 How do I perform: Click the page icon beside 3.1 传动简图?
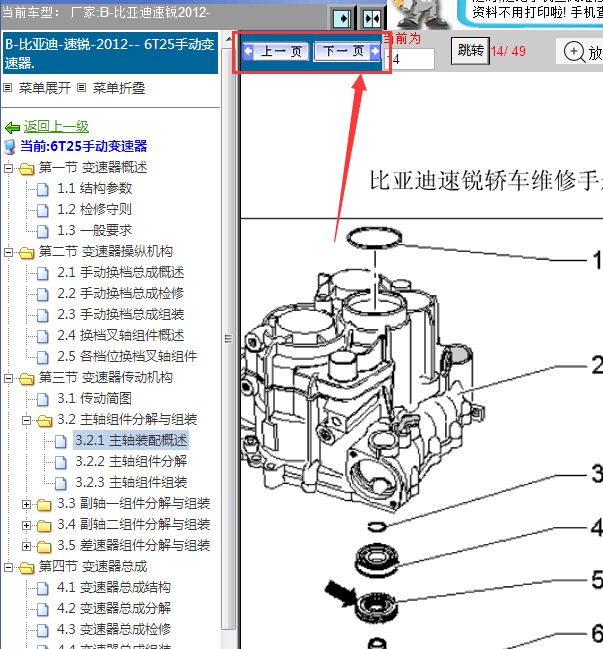click(43, 399)
